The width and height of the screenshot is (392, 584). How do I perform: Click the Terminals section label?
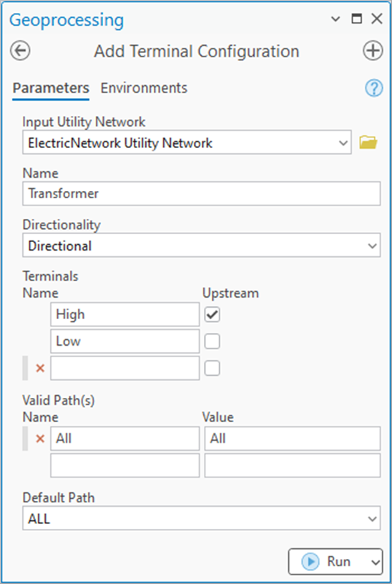(x=51, y=276)
